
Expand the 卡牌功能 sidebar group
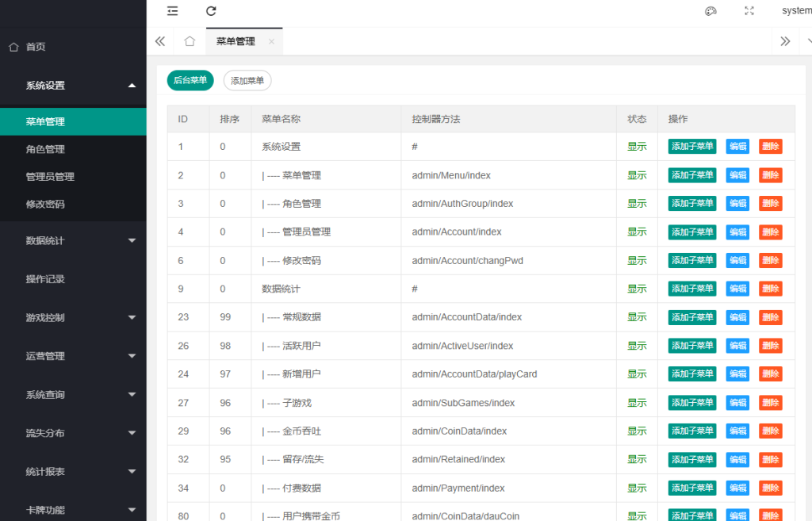[x=73, y=510]
